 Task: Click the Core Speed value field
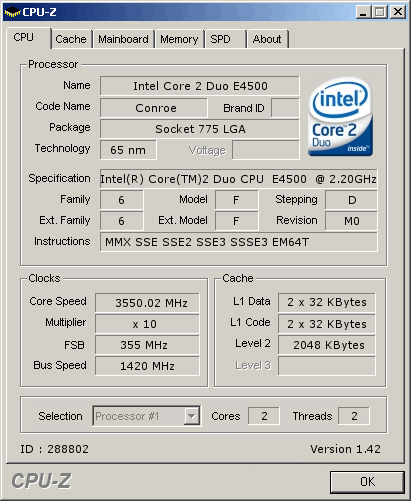147,303
